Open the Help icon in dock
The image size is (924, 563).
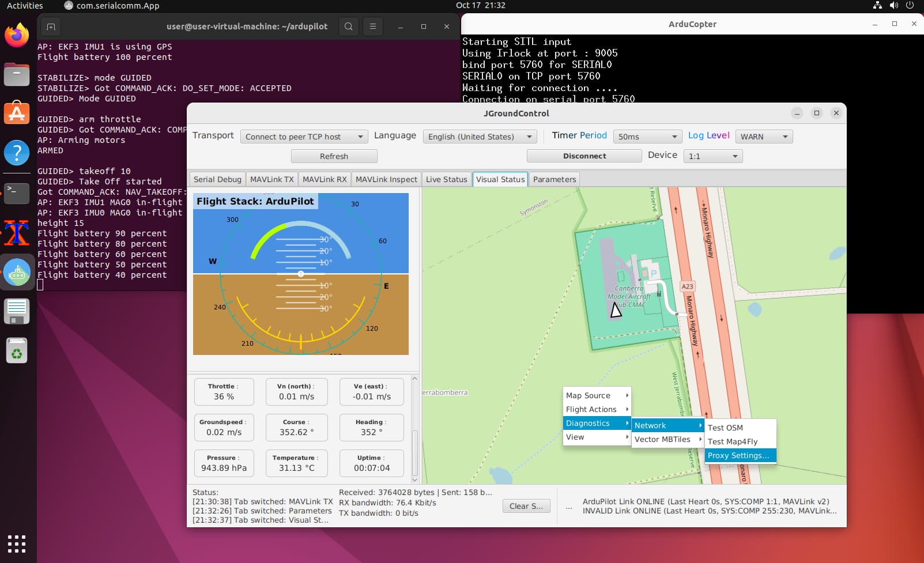[17, 153]
